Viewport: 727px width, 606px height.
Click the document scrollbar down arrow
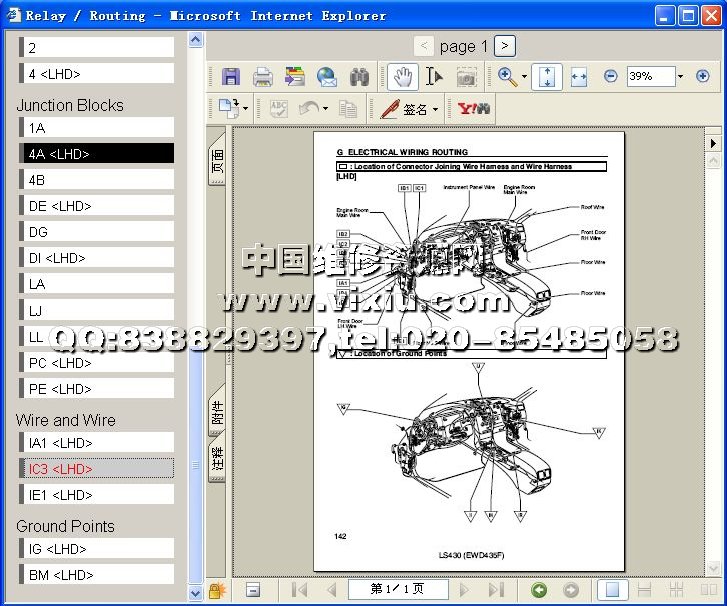[x=713, y=568]
